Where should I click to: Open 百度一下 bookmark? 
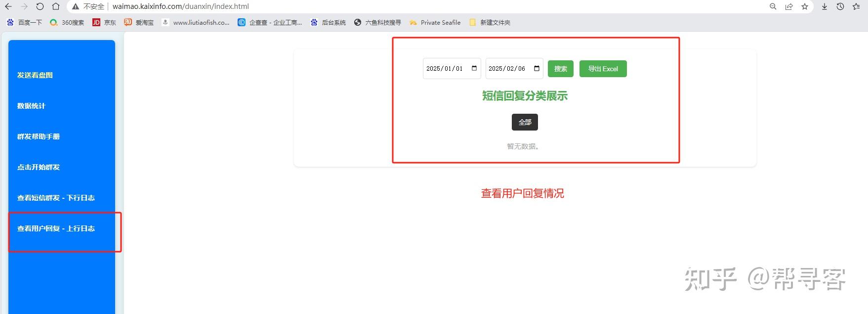click(24, 22)
